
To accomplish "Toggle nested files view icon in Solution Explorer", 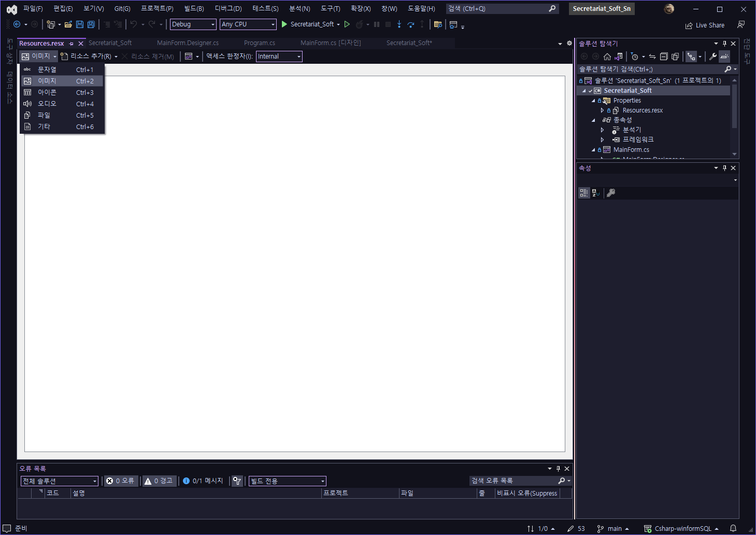I will [x=691, y=57].
